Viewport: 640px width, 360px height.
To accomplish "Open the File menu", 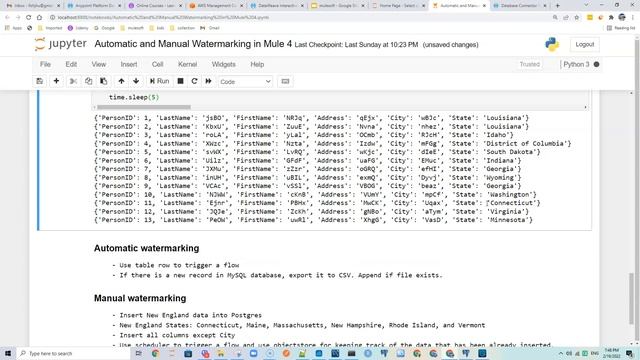I will click(45, 64).
